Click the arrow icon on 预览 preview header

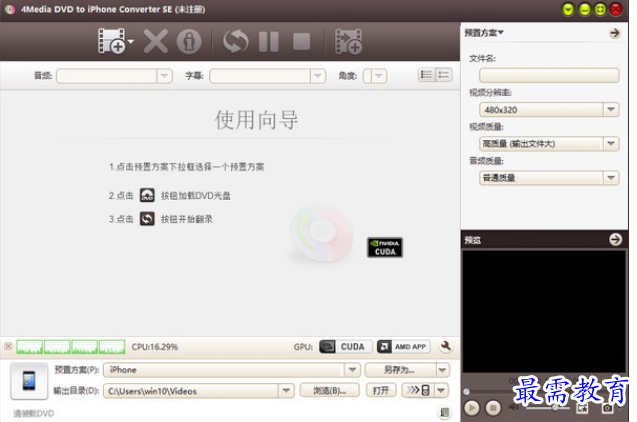615,240
